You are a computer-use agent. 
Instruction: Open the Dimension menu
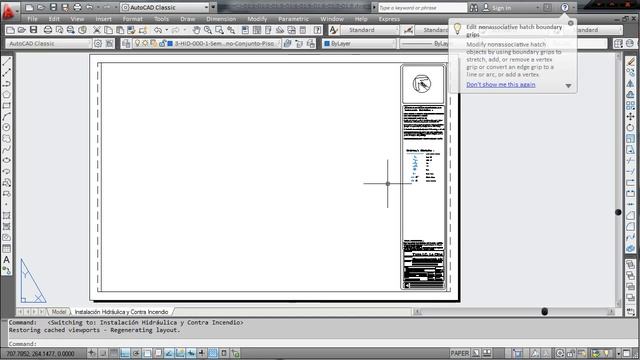point(221,19)
